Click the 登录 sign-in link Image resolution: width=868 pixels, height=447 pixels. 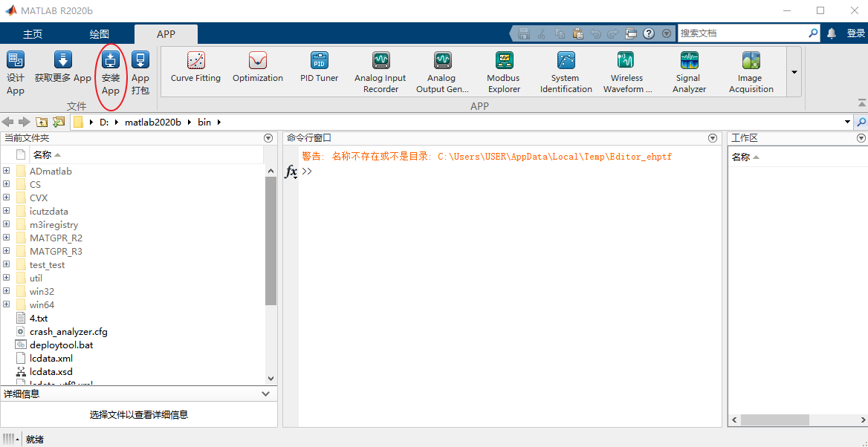point(856,33)
